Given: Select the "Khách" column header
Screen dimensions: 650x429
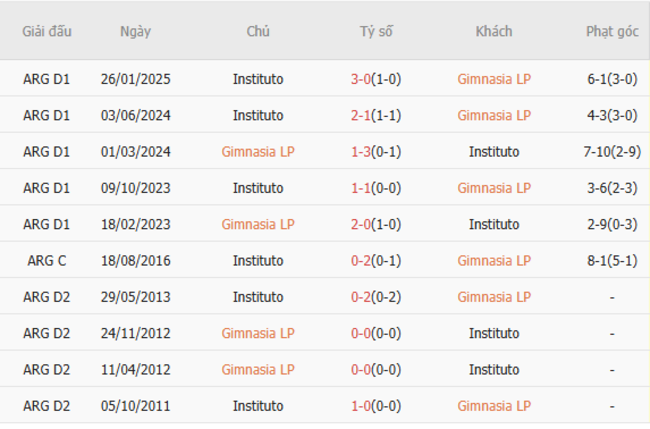Looking at the screenshot, I should (494, 31).
